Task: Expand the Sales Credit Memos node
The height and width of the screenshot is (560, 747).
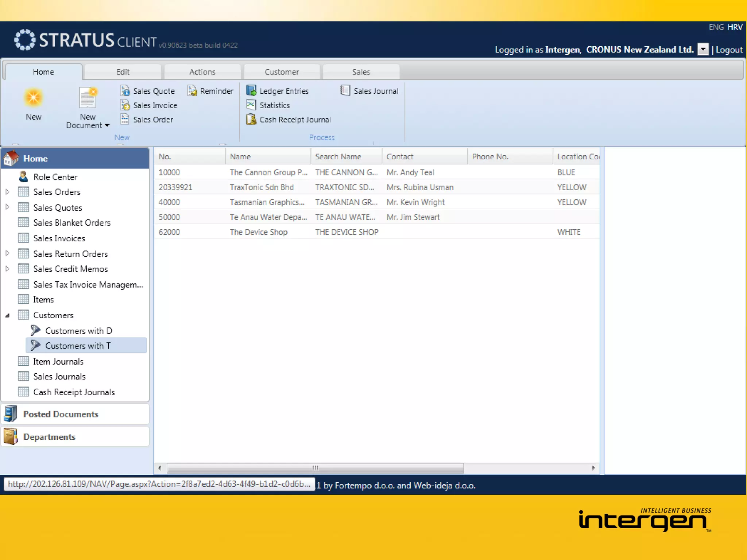Action: tap(7, 269)
